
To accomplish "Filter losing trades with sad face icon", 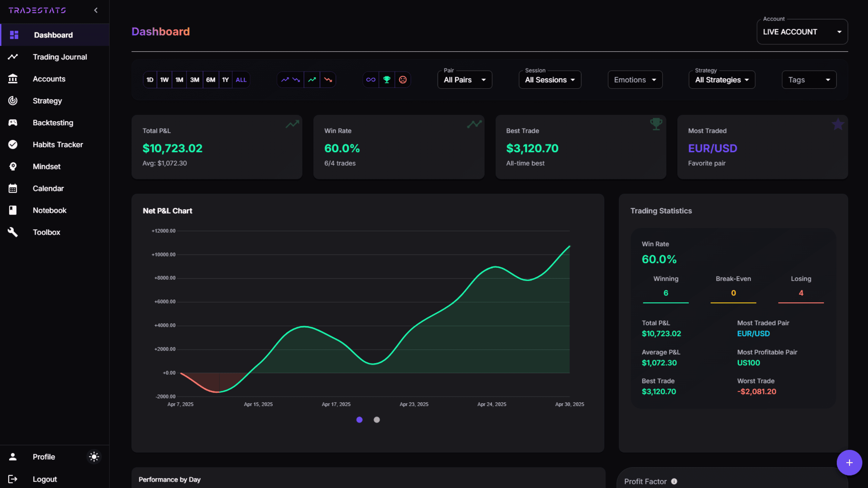I will pos(403,80).
